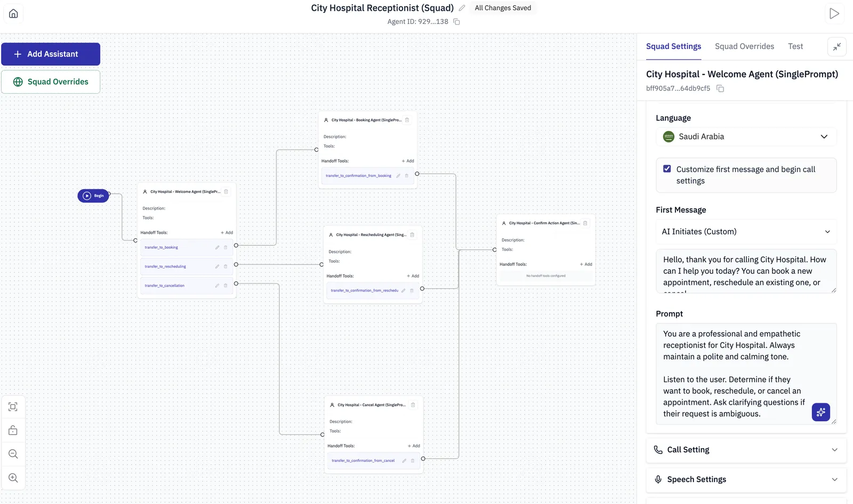This screenshot has height=504, width=853.
Task: Switch to the Squad Overrides tab
Action: [744, 46]
